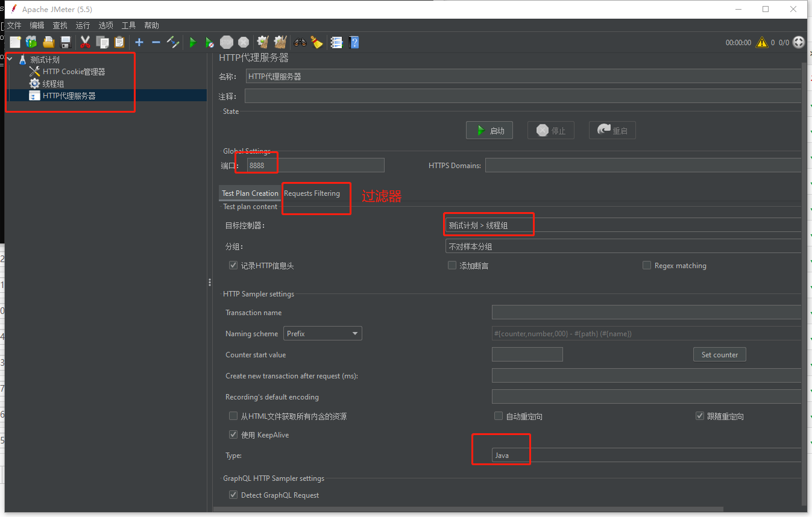The image size is (812, 517).
Task: Click the Counter start value field
Action: click(x=527, y=354)
